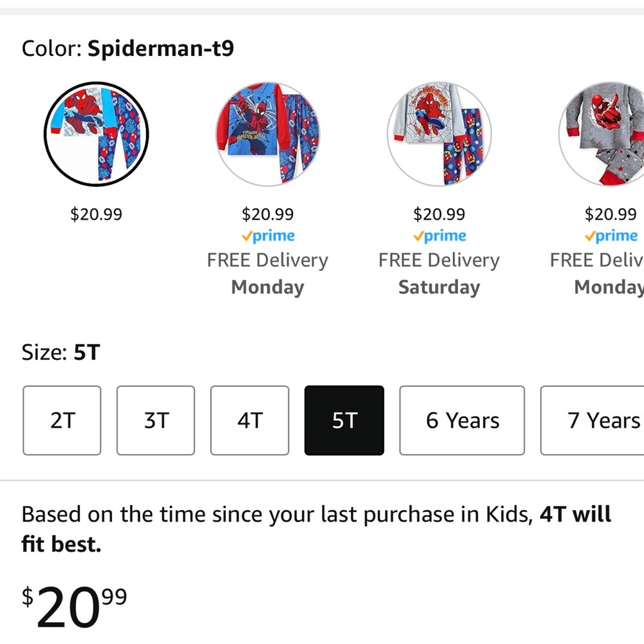Screen dimensions: 644x644
Task: Select size 3T
Action: 155,420
